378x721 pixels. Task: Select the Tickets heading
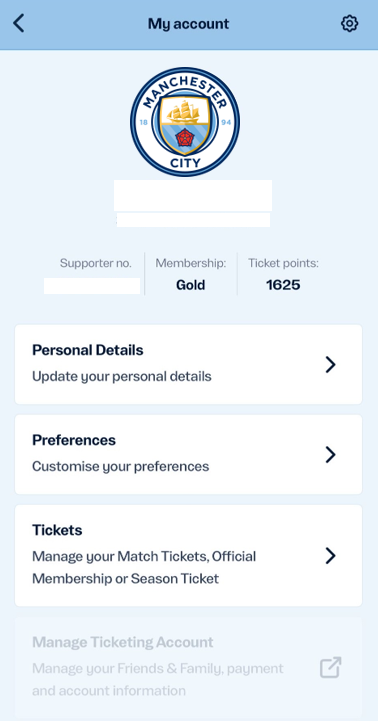click(57, 530)
